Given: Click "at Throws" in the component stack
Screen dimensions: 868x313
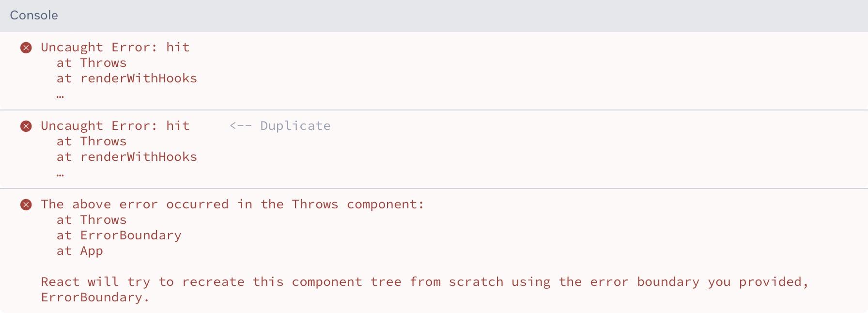Looking at the screenshot, I should coord(92,220).
